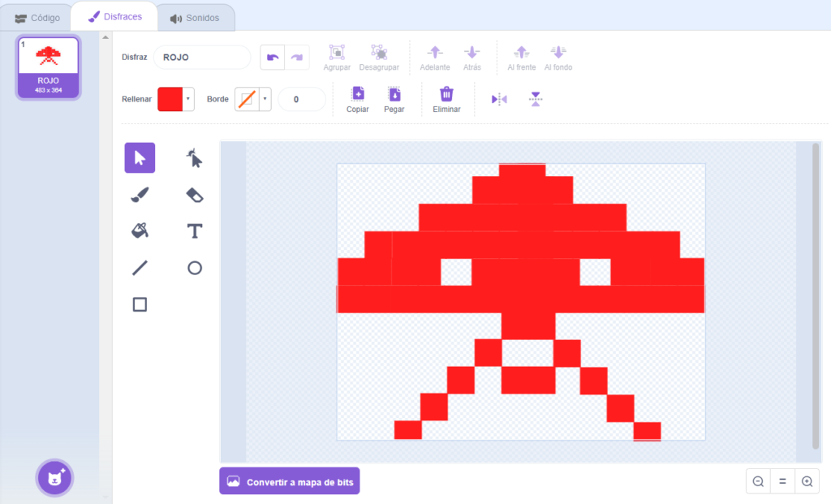Select the ROJO costume thumbnail
The image size is (831, 504).
[x=48, y=67]
